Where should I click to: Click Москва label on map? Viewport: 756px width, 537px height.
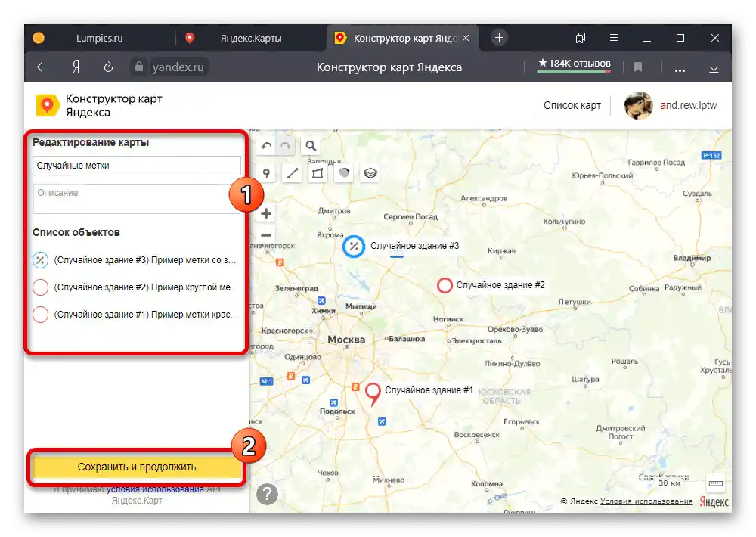click(x=346, y=340)
